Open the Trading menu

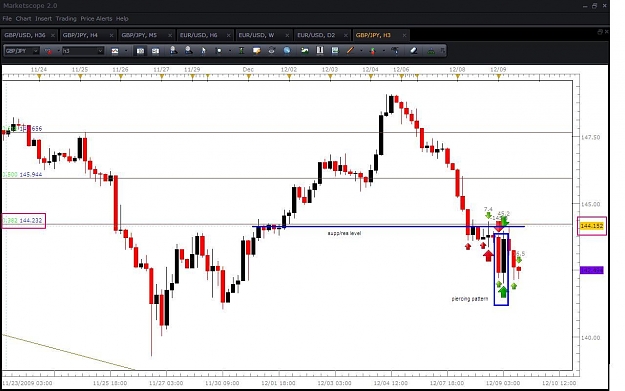[66, 19]
